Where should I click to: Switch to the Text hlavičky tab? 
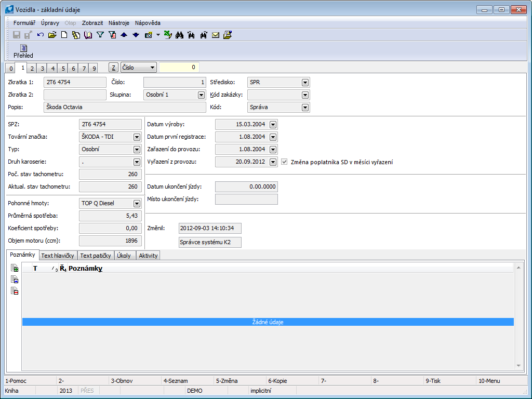(58, 256)
